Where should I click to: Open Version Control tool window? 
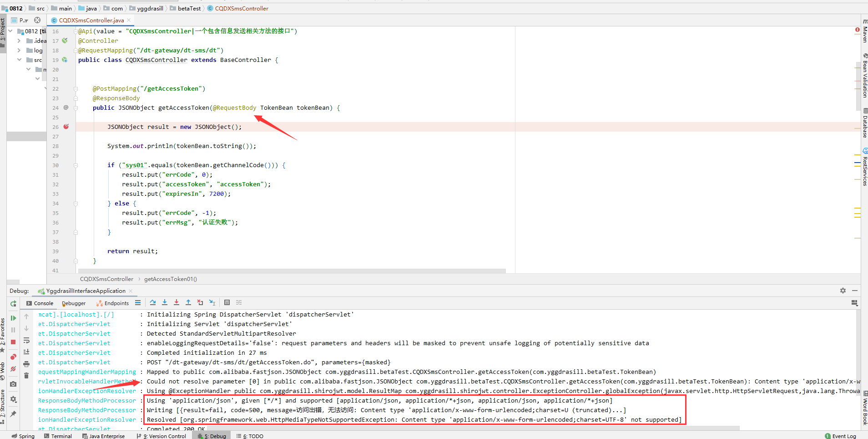tap(161, 436)
